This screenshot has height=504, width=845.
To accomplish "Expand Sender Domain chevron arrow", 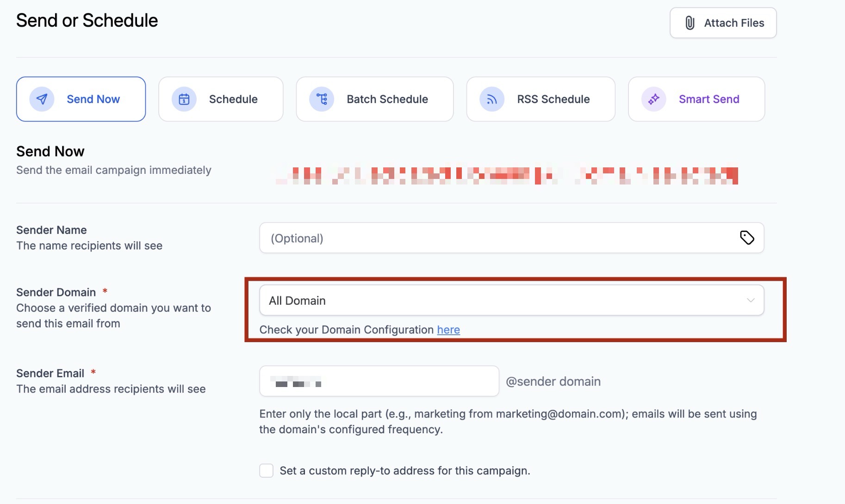I will coord(751,301).
